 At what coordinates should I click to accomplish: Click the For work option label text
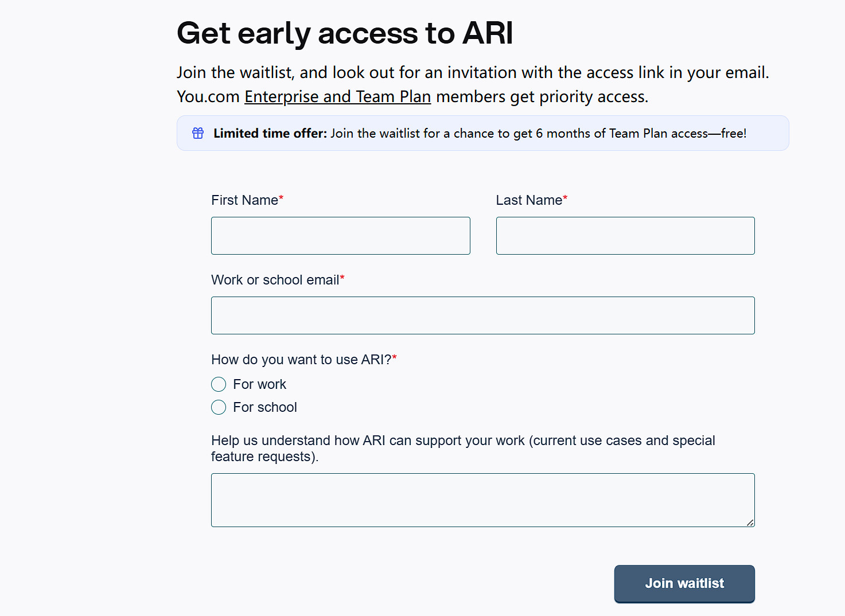point(259,384)
